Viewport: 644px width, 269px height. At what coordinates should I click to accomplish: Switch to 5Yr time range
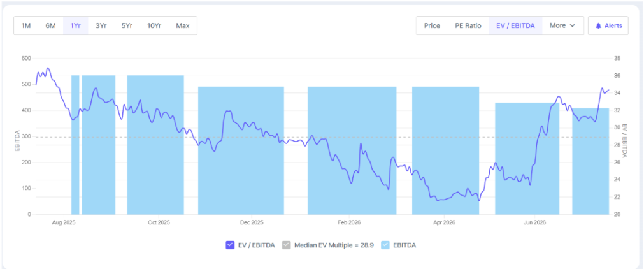point(127,25)
